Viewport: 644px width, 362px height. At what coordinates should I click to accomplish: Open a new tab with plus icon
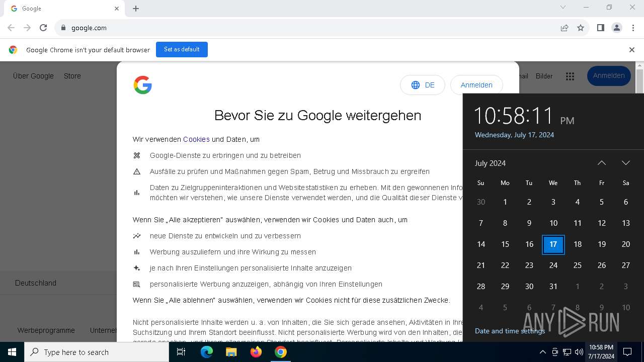click(136, 9)
